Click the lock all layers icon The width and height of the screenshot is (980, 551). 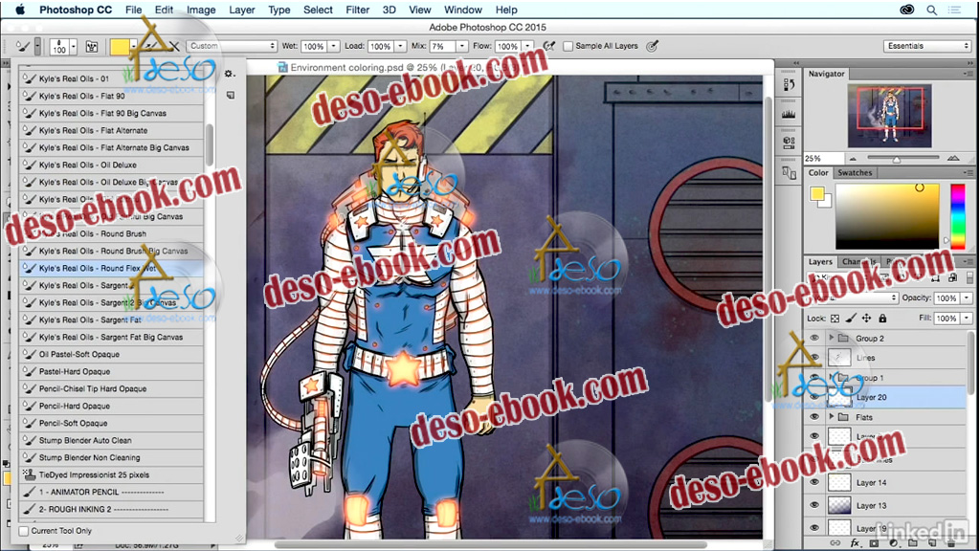(x=881, y=319)
